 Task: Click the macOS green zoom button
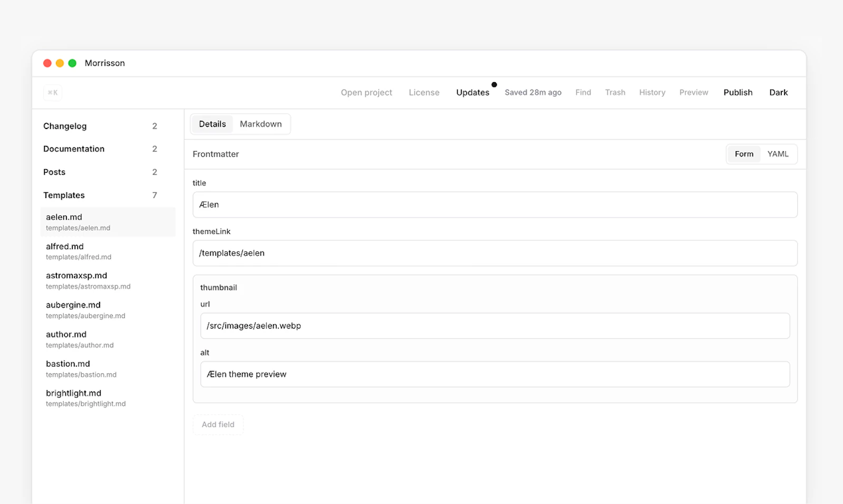(x=73, y=63)
